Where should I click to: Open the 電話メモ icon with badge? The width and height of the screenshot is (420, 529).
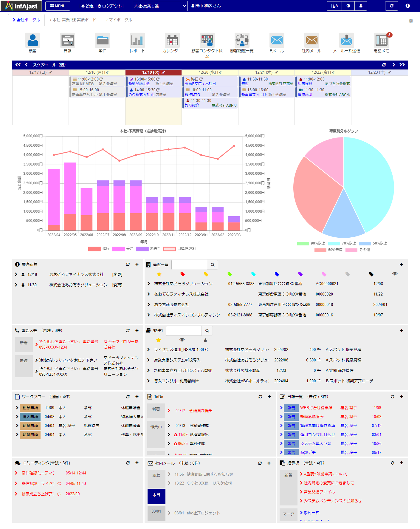(381, 41)
